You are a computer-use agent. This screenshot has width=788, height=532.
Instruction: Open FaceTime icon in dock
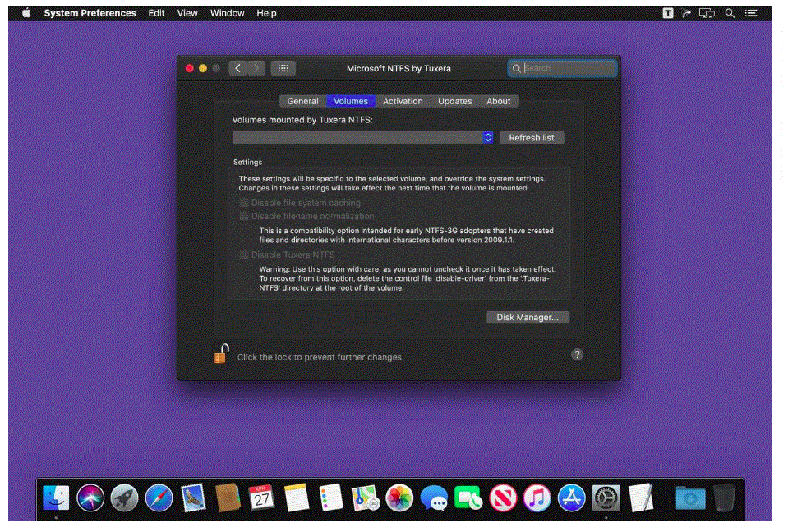(468, 498)
